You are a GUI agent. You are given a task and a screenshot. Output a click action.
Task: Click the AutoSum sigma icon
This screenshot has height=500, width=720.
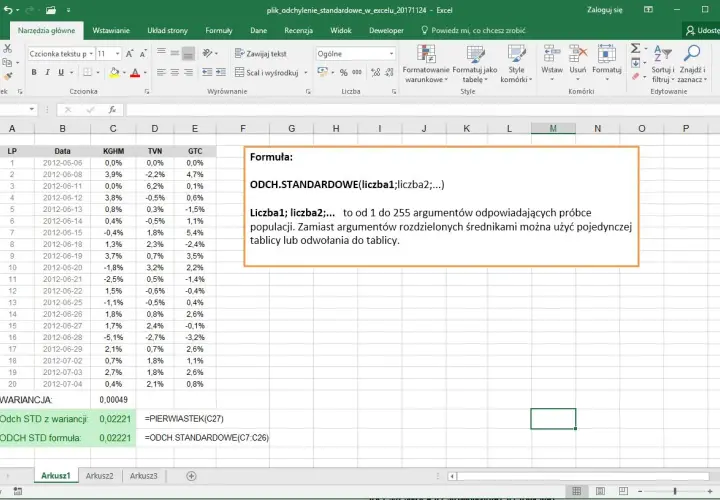coord(636,48)
